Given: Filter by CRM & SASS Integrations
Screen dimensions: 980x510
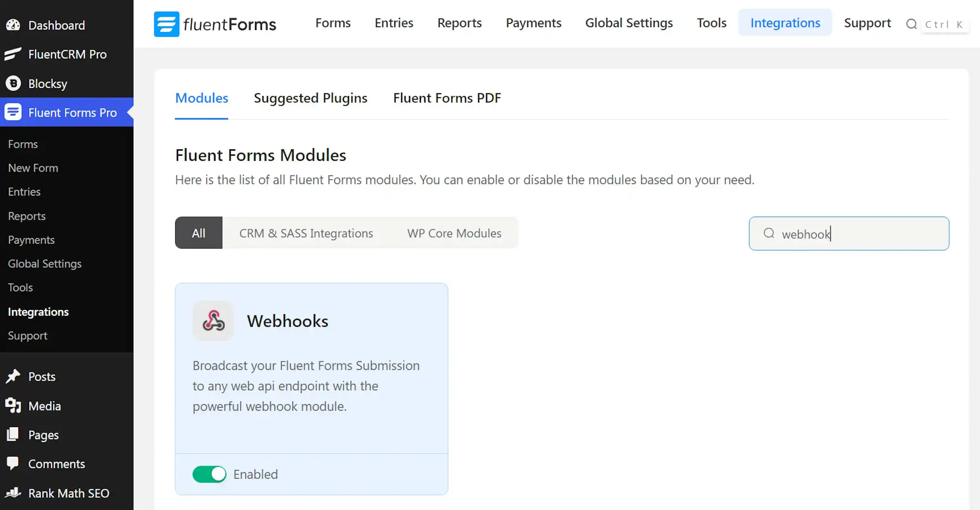Looking at the screenshot, I should tap(306, 233).
